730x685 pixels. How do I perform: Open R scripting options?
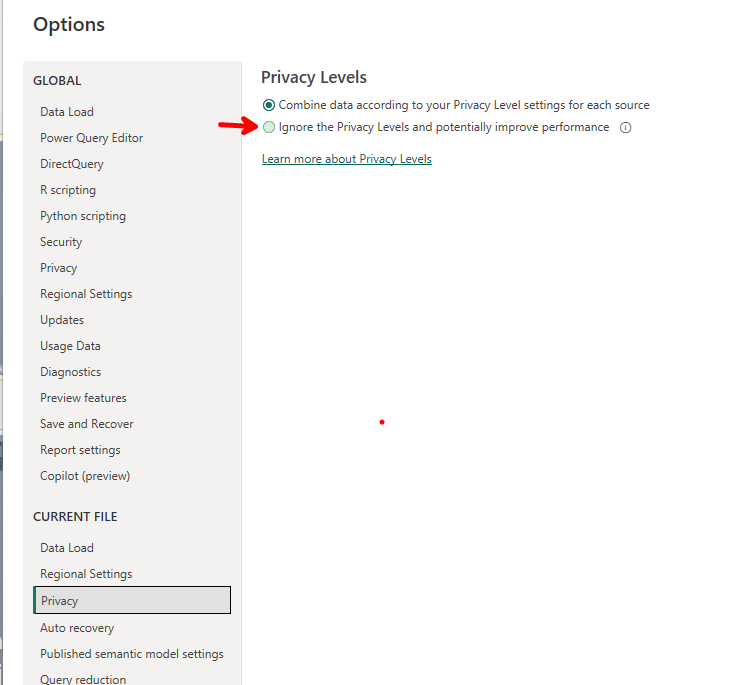click(68, 190)
